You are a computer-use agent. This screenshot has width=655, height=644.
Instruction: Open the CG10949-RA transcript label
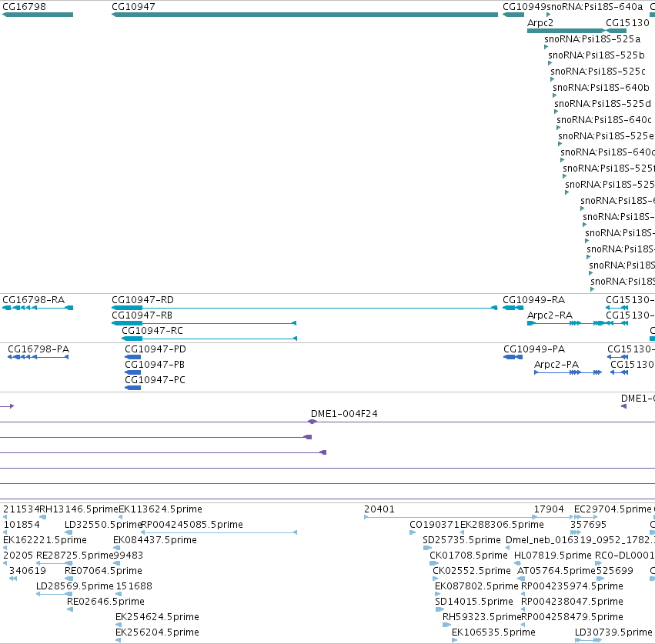tap(534, 300)
